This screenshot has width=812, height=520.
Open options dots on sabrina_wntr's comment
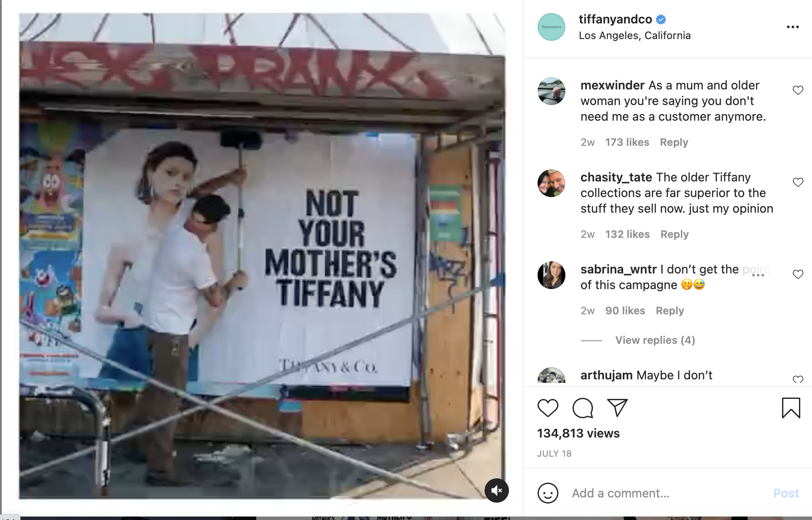pyautogui.click(x=758, y=275)
